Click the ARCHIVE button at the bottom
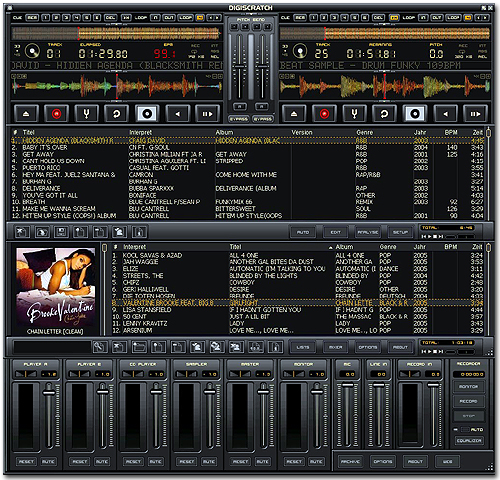The width and height of the screenshot is (500, 480). pos(350,462)
